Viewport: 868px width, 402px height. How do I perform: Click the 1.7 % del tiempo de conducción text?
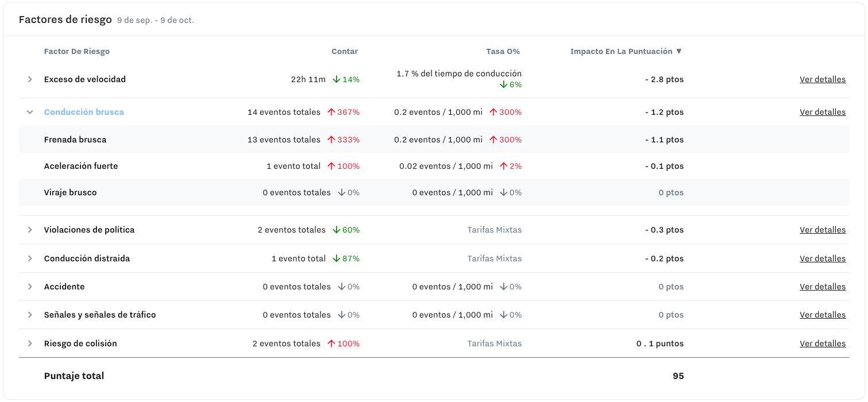tap(459, 74)
